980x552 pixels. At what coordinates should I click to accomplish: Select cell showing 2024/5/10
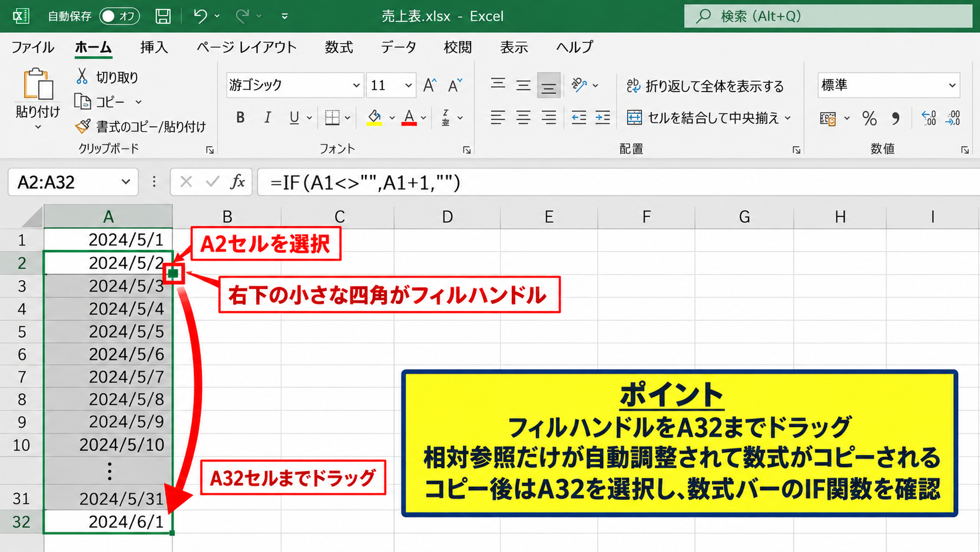[x=108, y=445]
